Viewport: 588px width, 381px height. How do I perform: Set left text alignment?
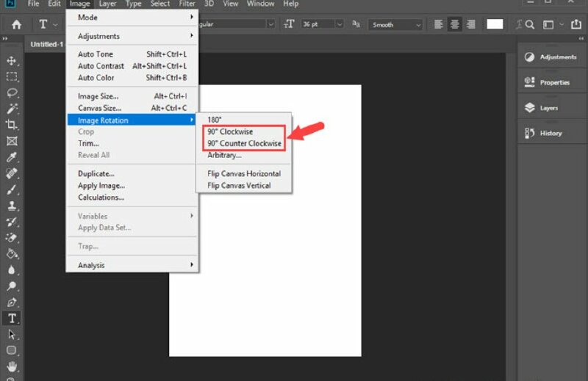pyautogui.click(x=438, y=24)
